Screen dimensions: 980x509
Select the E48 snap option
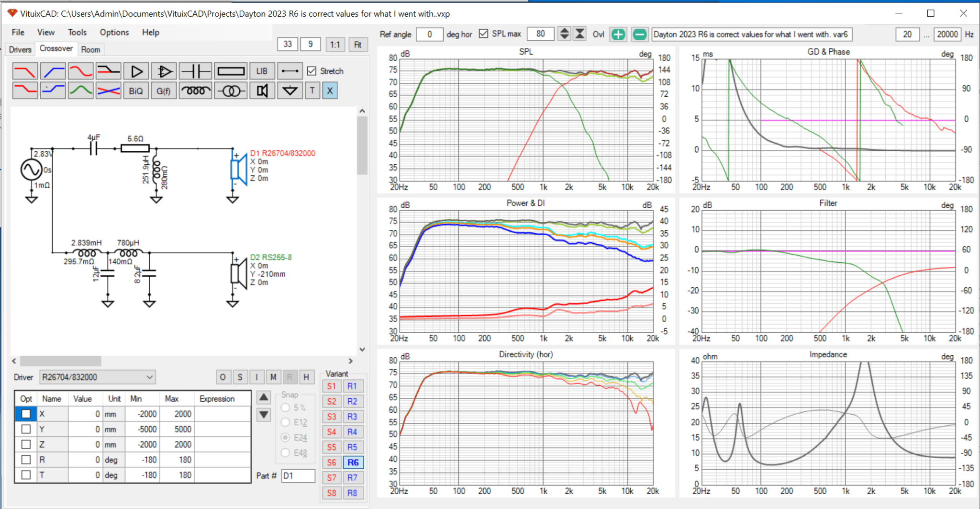286,452
